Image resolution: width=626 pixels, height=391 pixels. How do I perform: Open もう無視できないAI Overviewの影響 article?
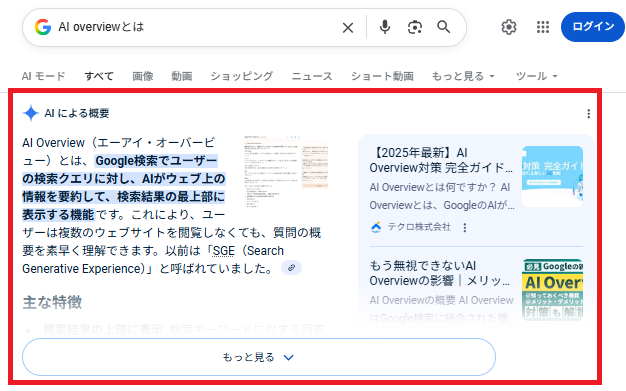coord(440,273)
